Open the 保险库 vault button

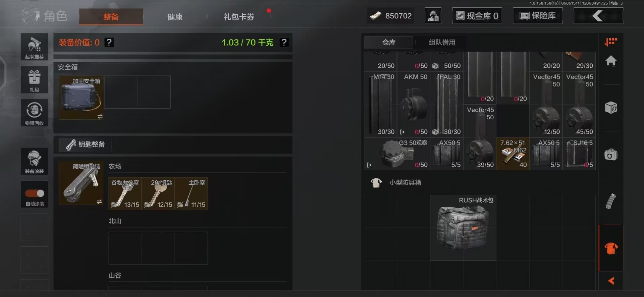pos(538,16)
